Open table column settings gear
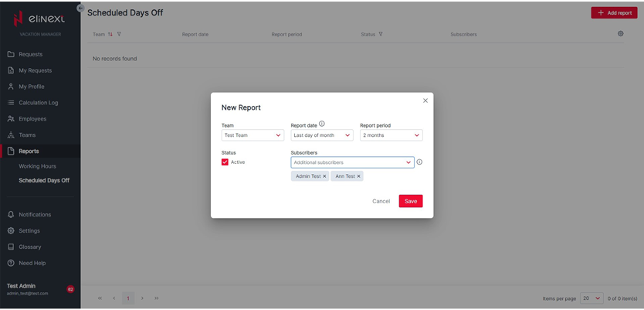The width and height of the screenshot is (644, 310). pyautogui.click(x=620, y=34)
